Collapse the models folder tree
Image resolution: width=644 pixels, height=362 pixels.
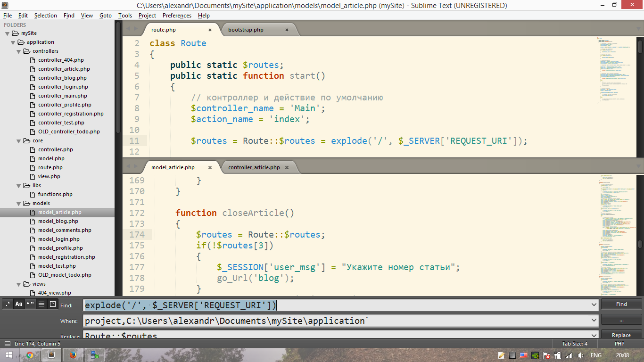point(19,204)
